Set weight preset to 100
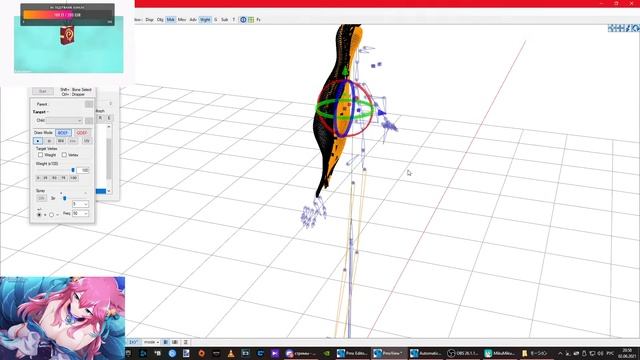 (73, 178)
